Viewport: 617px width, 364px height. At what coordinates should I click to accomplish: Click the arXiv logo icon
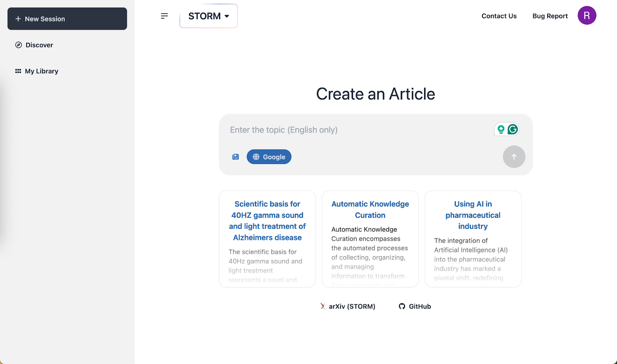[323, 306]
